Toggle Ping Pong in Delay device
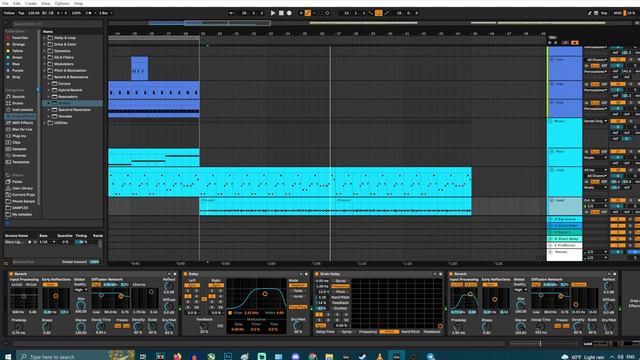 (x=298, y=307)
